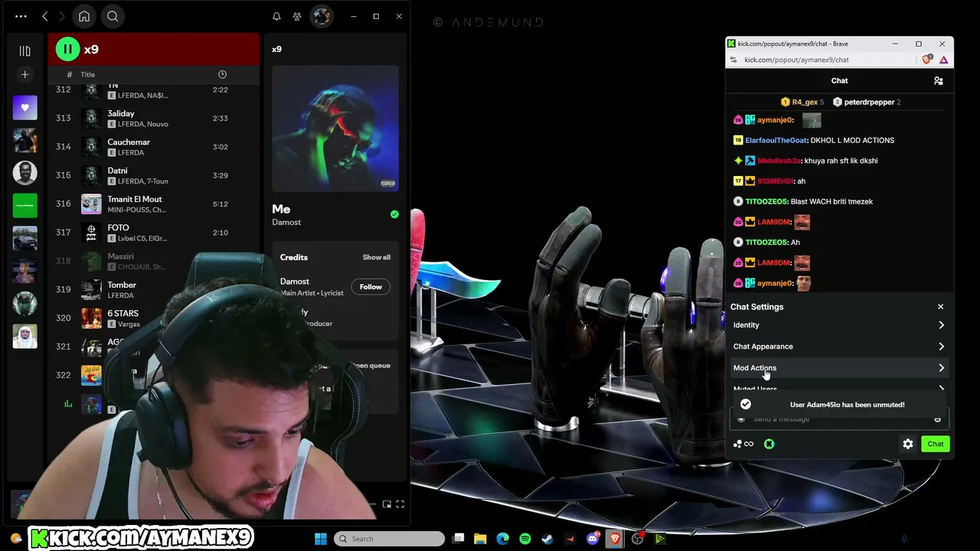Go back in Spotify navigation

(45, 16)
